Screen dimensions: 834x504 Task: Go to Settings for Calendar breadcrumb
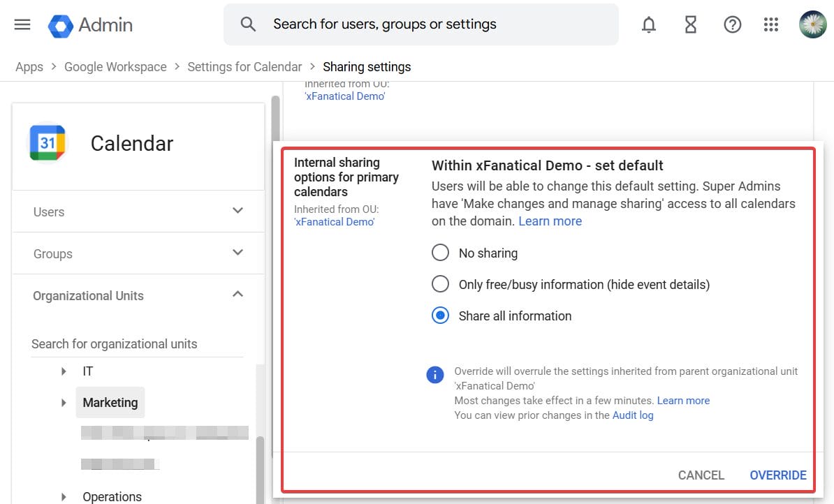click(244, 67)
